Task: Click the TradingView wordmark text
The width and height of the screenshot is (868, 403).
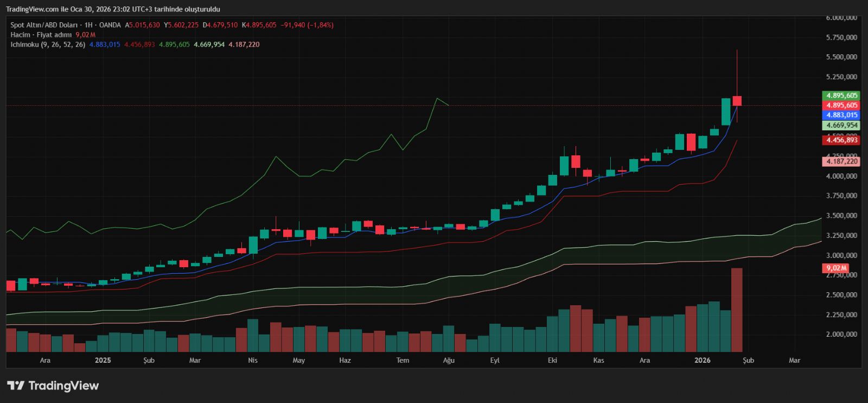Action: coord(63,386)
